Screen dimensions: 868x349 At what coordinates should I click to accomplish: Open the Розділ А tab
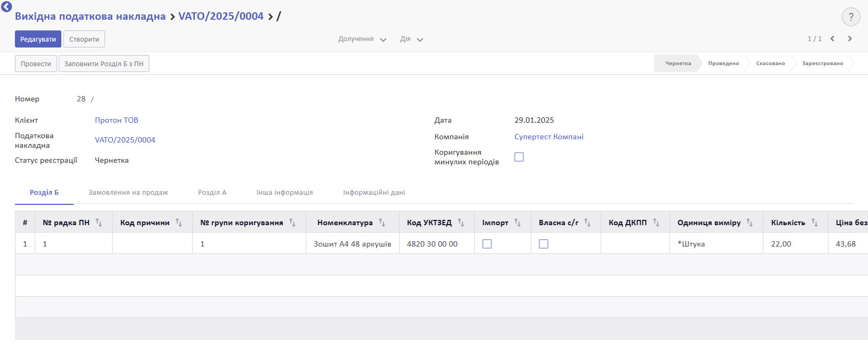point(212,193)
